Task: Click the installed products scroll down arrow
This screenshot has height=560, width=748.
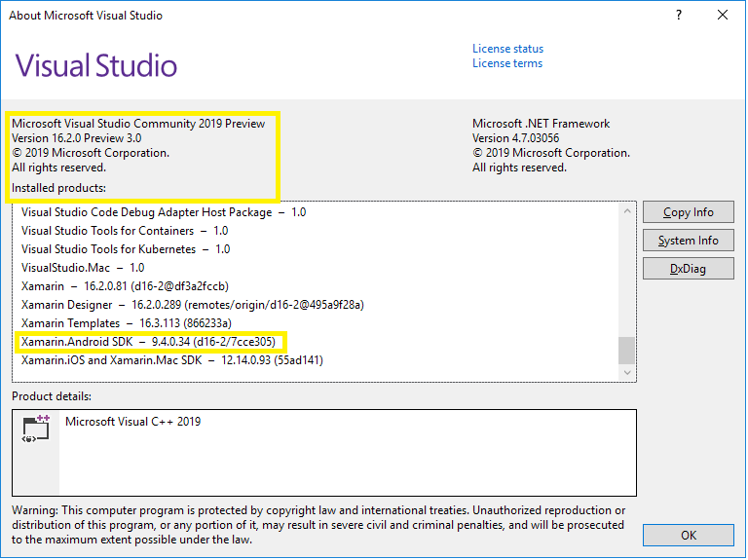Action: coord(627,373)
